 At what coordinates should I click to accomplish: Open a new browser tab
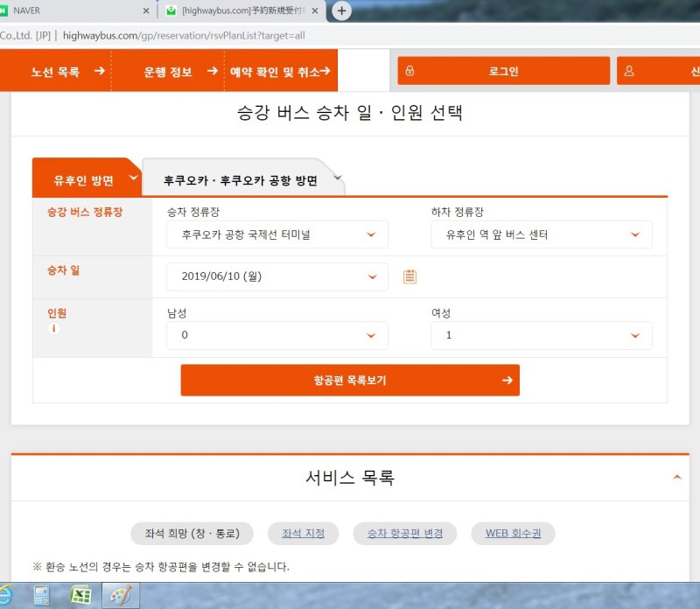tap(341, 10)
